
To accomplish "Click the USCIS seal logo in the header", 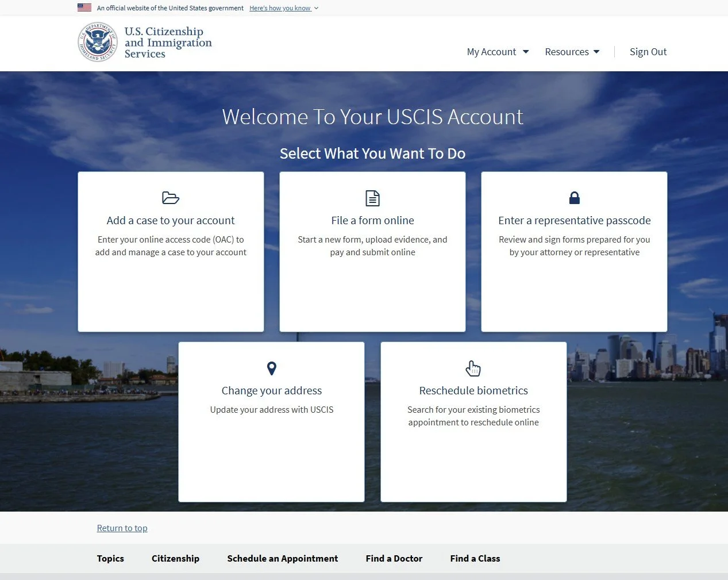I will (x=97, y=42).
